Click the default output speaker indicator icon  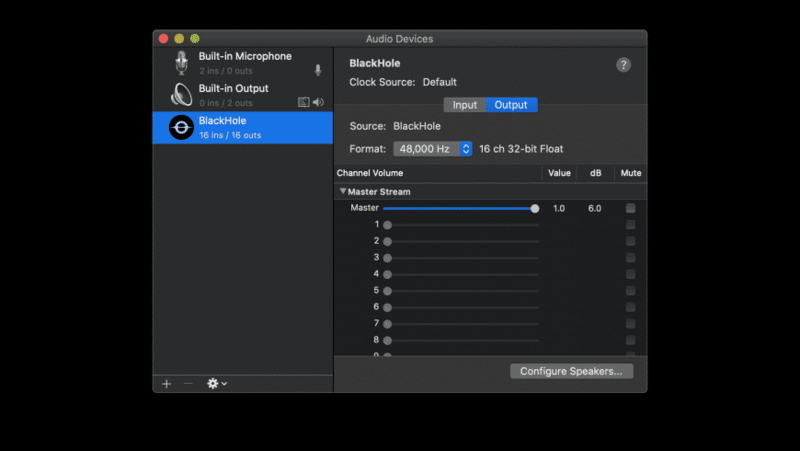pyautogui.click(x=318, y=102)
